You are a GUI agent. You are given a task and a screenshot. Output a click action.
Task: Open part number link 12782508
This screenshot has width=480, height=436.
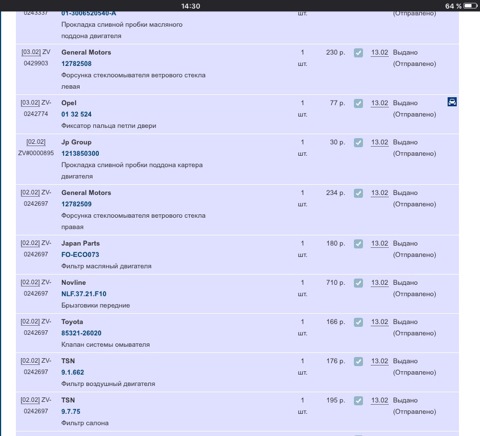pyautogui.click(x=76, y=64)
